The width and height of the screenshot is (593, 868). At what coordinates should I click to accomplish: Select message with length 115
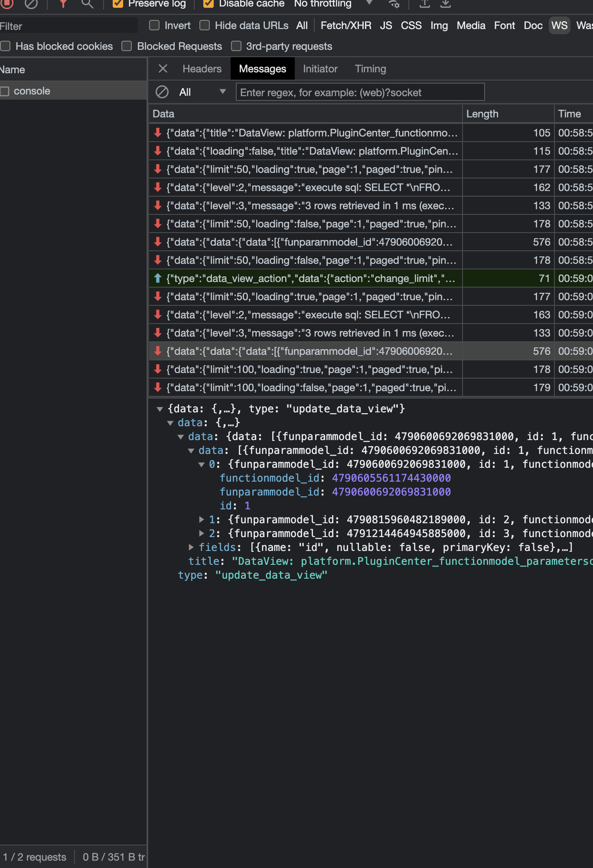371,151
